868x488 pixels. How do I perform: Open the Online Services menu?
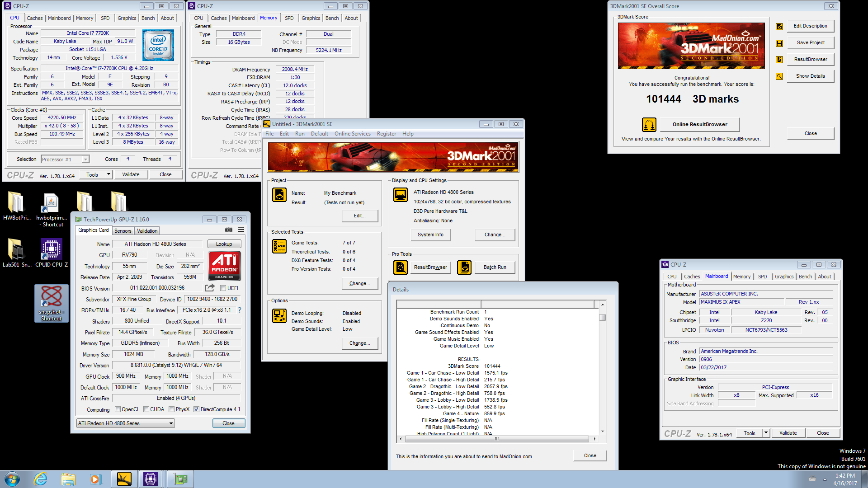(353, 134)
